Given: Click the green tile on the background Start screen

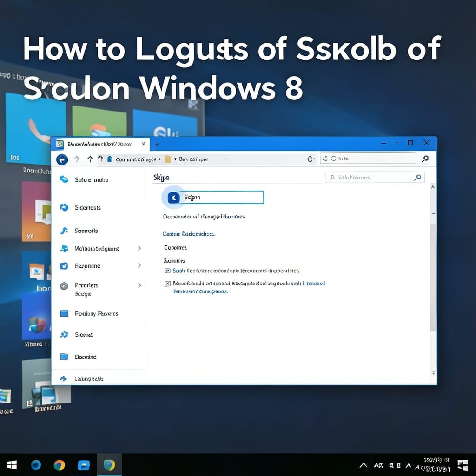Looking at the screenshot, I should [x=99, y=121].
